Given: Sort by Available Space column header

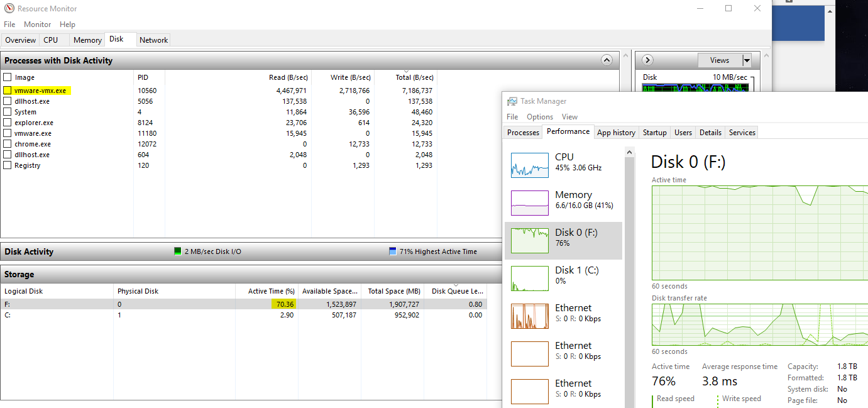Looking at the screenshot, I should pos(331,291).
